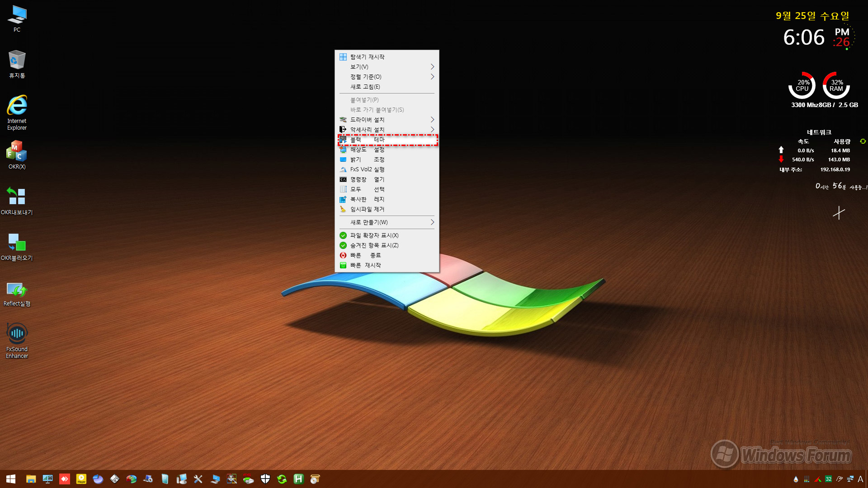Screen dimensions: 868x488
Task: Click the internal address 192.168.0.19 text
Action: click(x=835, y=169)
